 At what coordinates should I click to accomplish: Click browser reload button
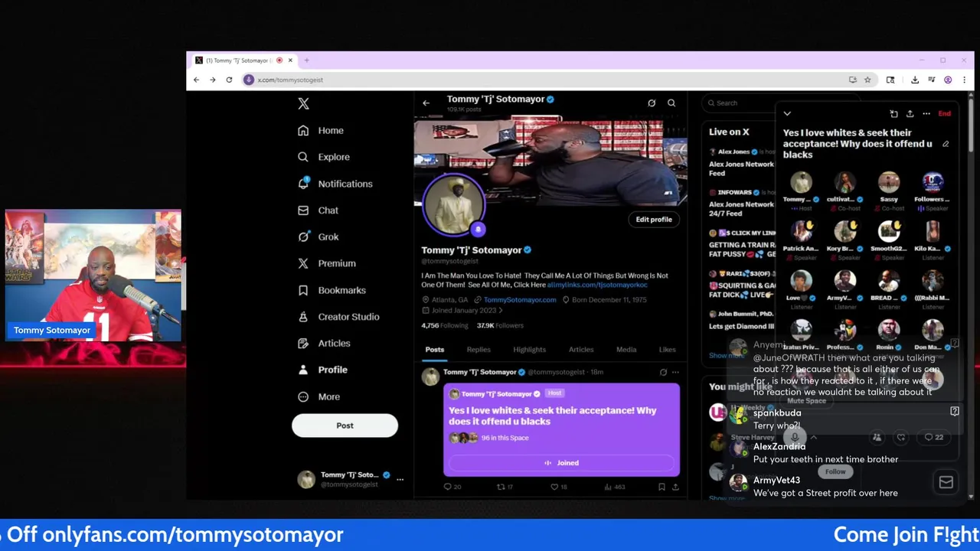point(229,80)
